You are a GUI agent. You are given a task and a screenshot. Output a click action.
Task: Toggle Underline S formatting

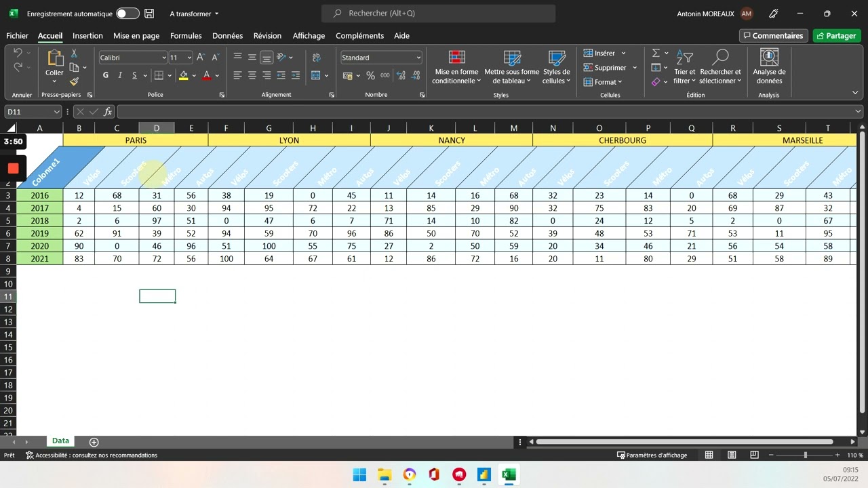135,75
